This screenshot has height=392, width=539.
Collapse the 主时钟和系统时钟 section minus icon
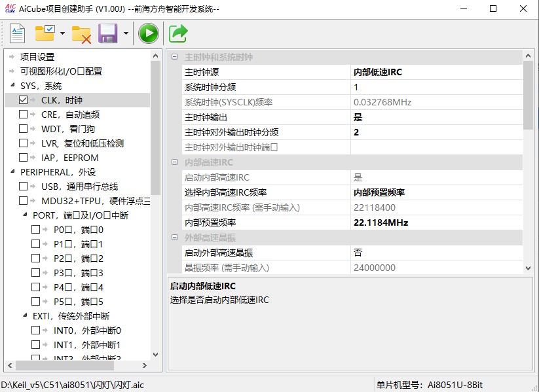click(x=174, y=57)
